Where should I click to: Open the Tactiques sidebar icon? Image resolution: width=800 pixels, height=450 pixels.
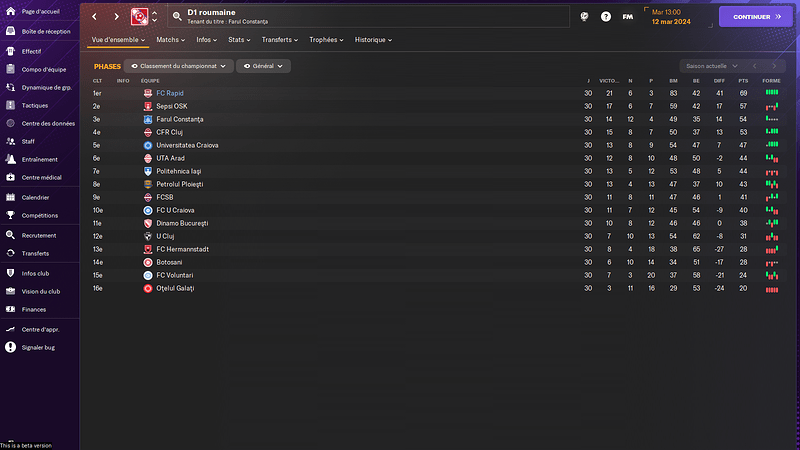10,105
